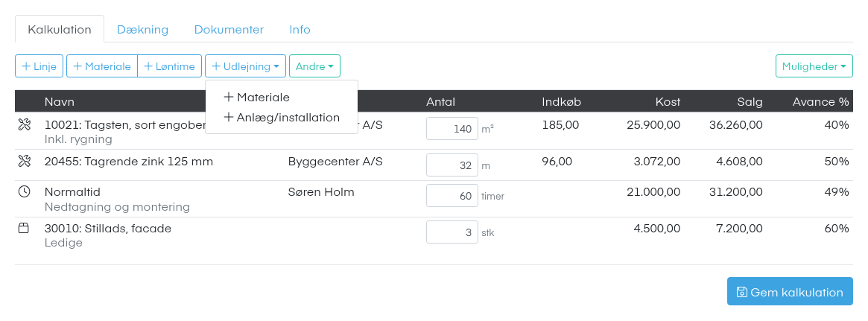Click Inkl. rygning description

click(78, 139)
